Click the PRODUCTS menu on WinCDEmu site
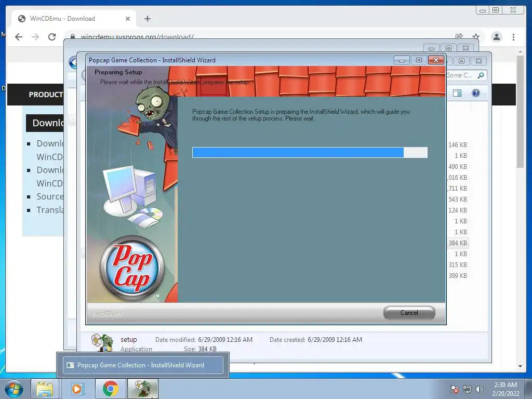532x399 pixels. point(46,95)
